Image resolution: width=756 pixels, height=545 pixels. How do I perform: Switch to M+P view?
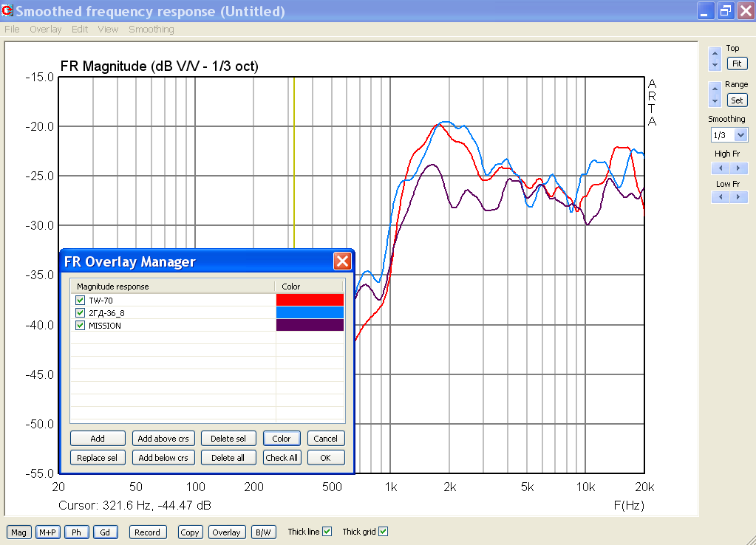48,532
